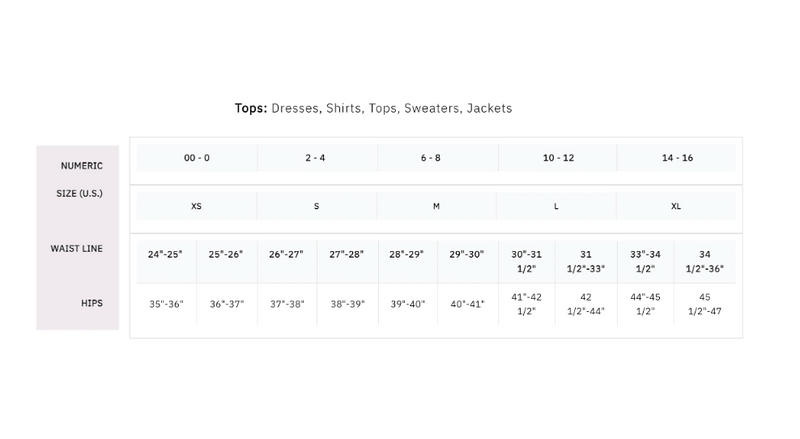Click the 10 - 12 numeric size cell
The width and height of the screenshot is (800, 439).
(557, 158)
